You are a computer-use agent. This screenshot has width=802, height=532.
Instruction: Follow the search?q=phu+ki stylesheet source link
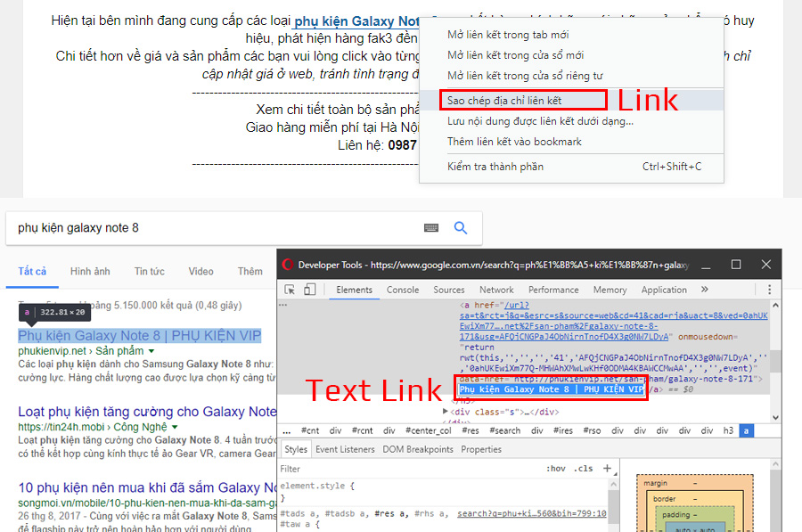click(532, 513)
